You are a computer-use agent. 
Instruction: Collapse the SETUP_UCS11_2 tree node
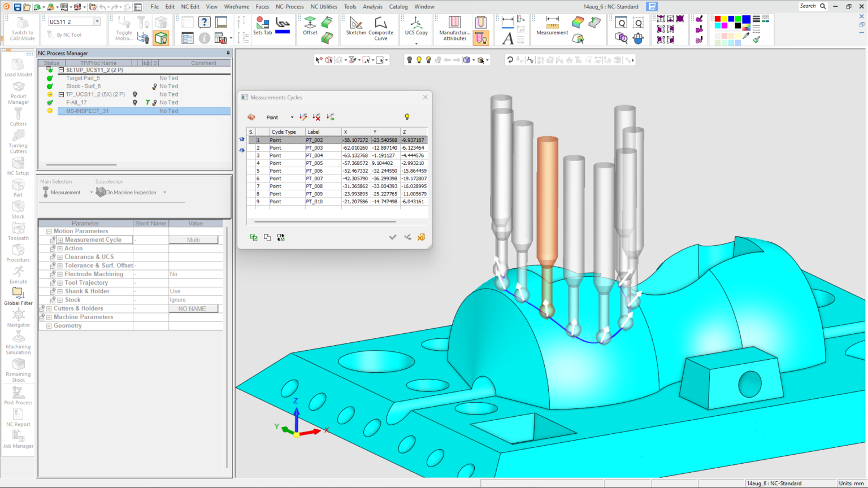pos(60,69)
